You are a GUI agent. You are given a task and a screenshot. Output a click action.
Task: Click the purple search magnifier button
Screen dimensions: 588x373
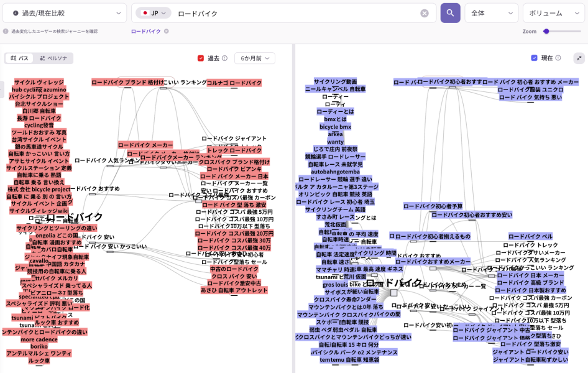(x=450, y=13)
